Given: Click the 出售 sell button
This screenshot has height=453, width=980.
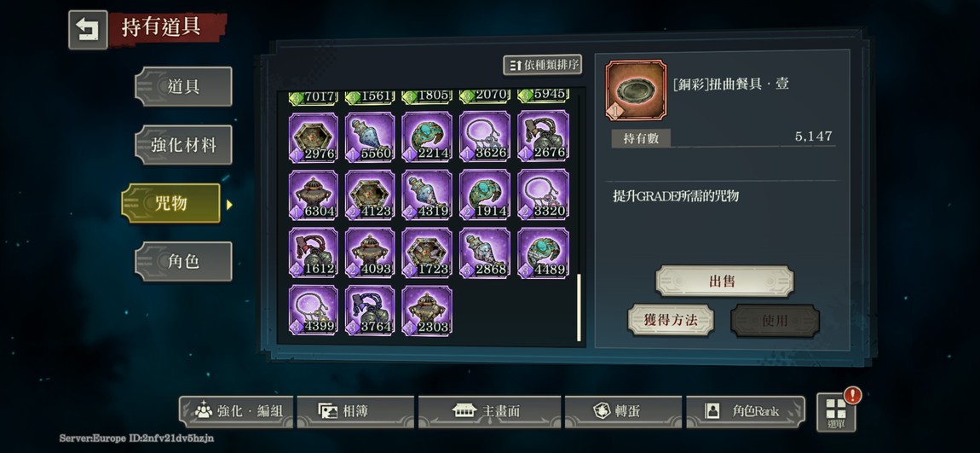Looking at the screenshot, I should [724, 282].
